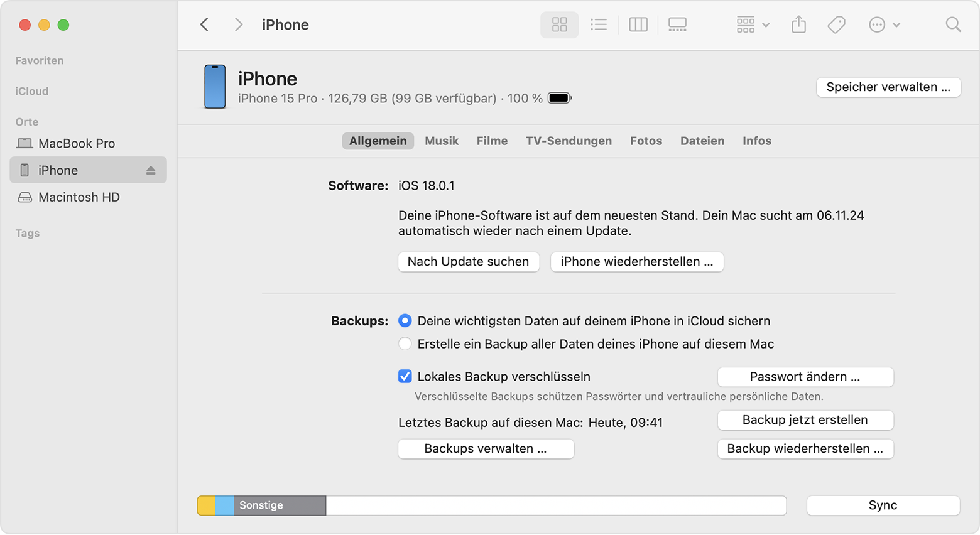The width and height of the screenshot is (980, 535).
Task: Click the Sync button
Action: [883, 505]
